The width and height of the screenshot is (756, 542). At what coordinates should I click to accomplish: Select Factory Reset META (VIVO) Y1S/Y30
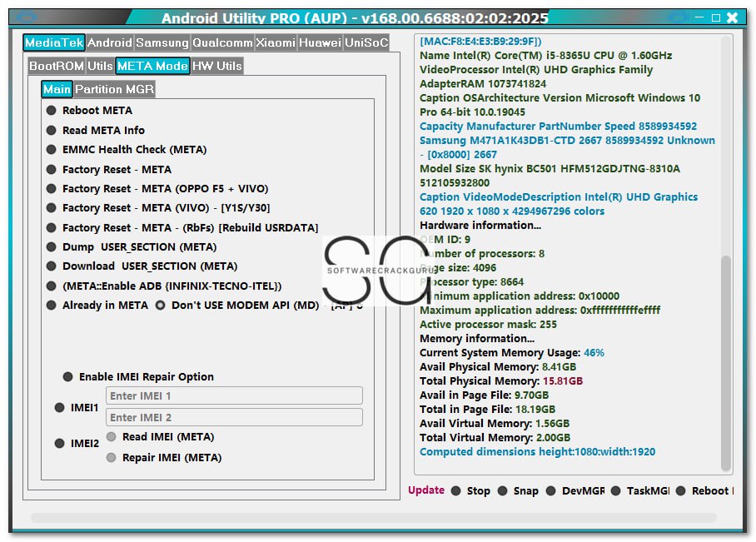pos(158,208)
